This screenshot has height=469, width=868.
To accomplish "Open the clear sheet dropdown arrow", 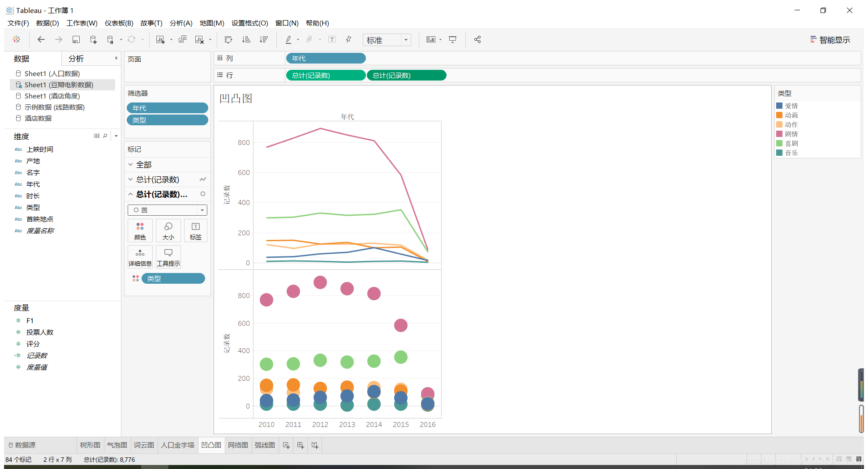I will point(210,40).
